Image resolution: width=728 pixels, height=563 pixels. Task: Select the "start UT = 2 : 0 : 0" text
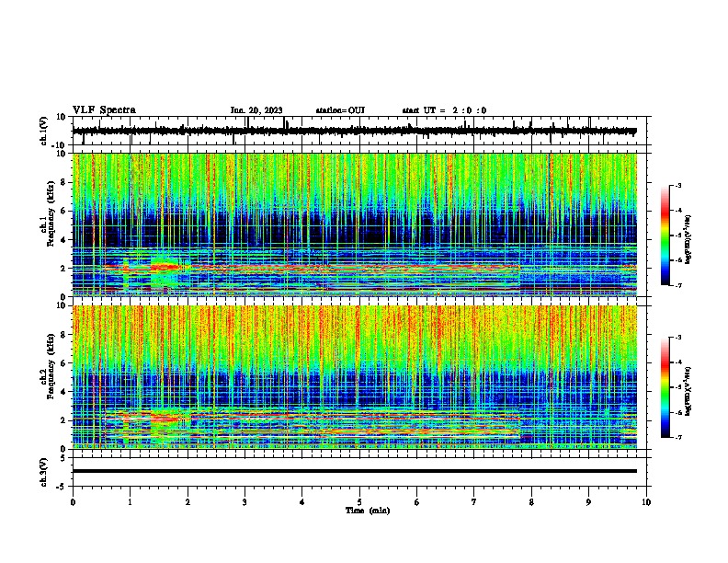coord(444,110)
